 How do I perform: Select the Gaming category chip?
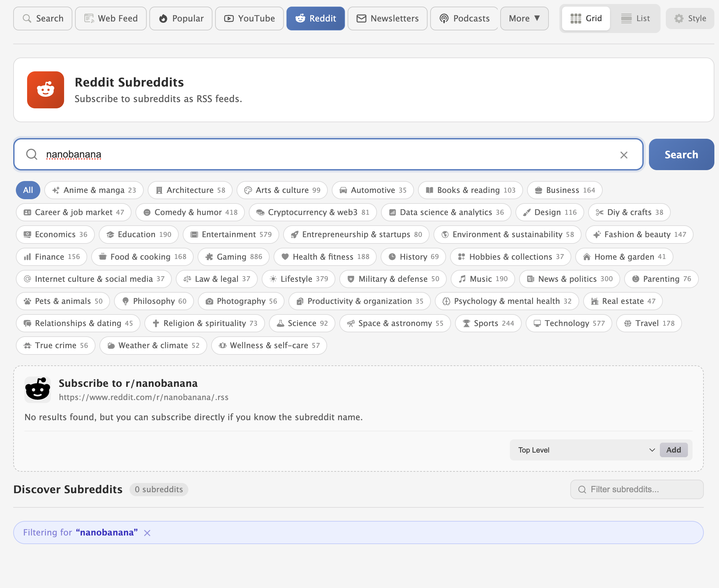tap(234, 257)
